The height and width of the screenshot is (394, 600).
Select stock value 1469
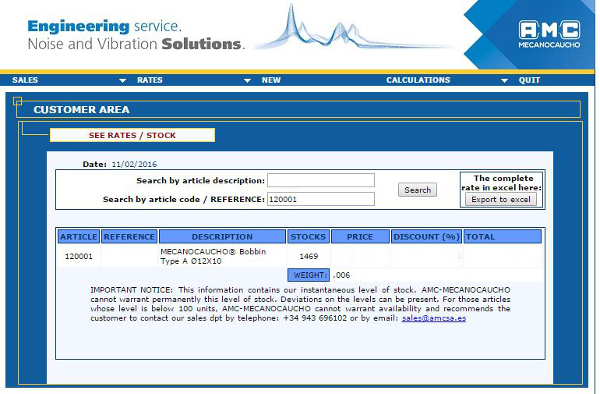point(308,256)
